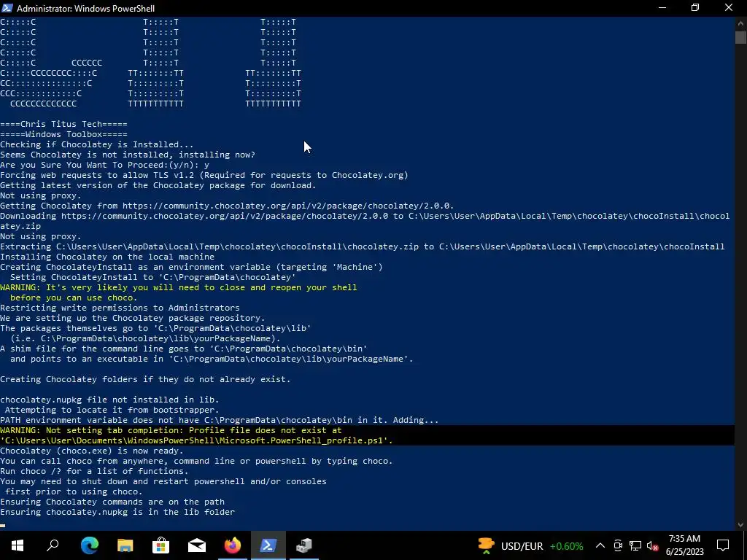The height and width of the screenshot is (560, 747).
Task: Click 'chocolatey.nupkg file not installed in lib.'
Action: click(109, 400)
